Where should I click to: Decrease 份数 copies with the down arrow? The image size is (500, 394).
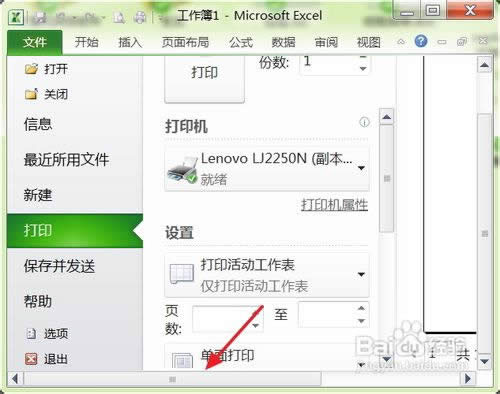363,69
